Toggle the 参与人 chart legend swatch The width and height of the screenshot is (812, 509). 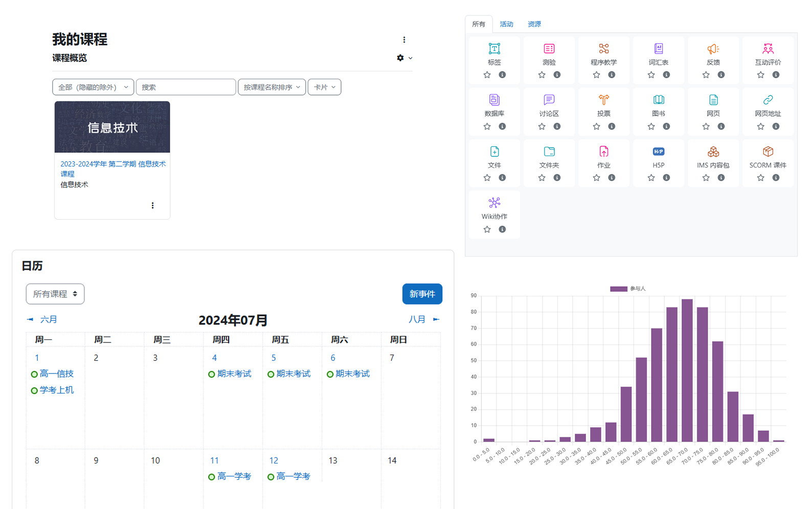pyautogui.click(x=618, y=289)
